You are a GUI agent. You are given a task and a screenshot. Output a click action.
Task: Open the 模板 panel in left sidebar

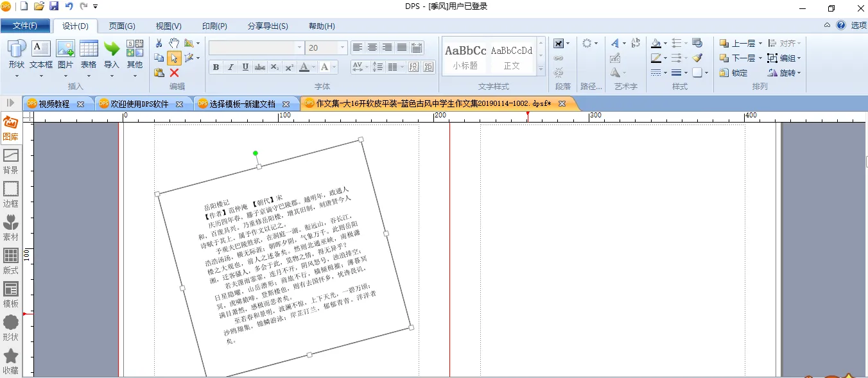point(11,294)
